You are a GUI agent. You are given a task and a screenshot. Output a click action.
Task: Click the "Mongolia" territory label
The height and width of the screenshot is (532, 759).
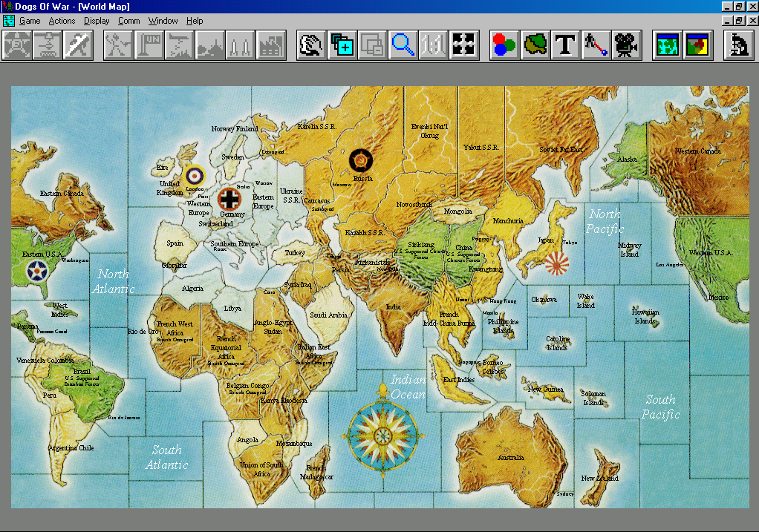click(x=458, y=211)
